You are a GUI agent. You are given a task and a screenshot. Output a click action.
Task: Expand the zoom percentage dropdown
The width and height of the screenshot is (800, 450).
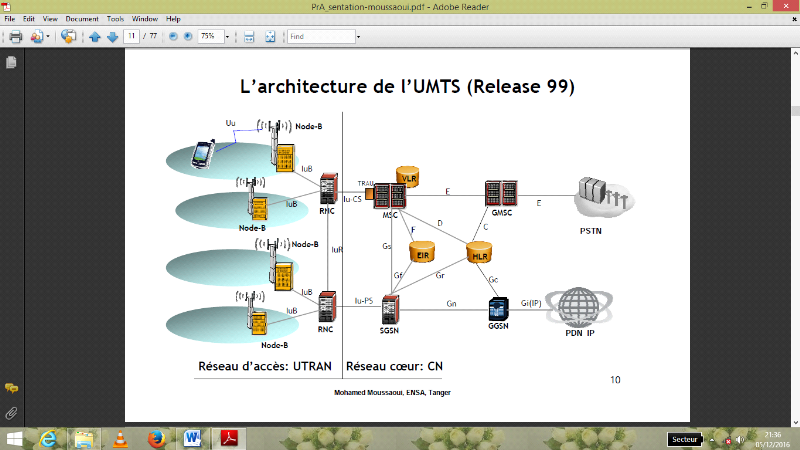click(228, 37)
